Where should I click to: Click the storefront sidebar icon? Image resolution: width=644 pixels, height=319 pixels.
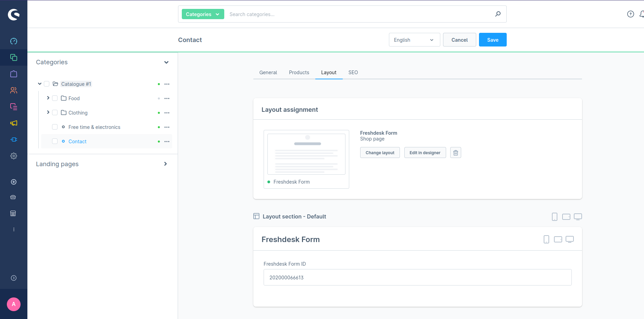13,213
